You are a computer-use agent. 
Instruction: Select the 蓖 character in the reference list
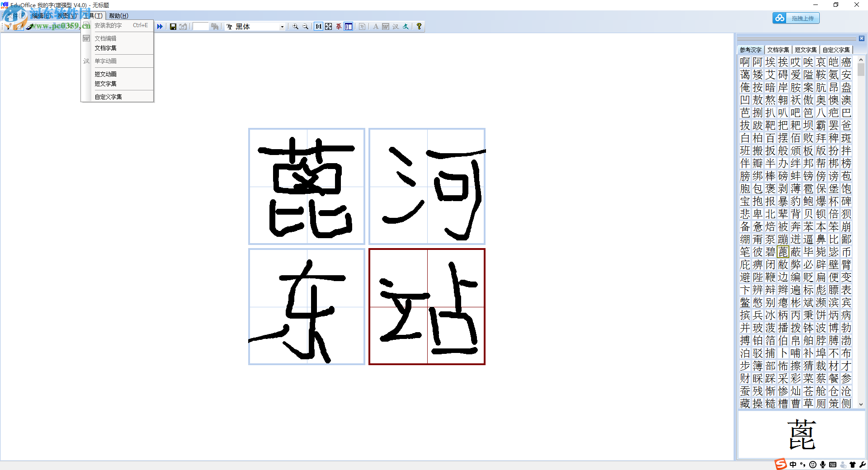(783, 252)
